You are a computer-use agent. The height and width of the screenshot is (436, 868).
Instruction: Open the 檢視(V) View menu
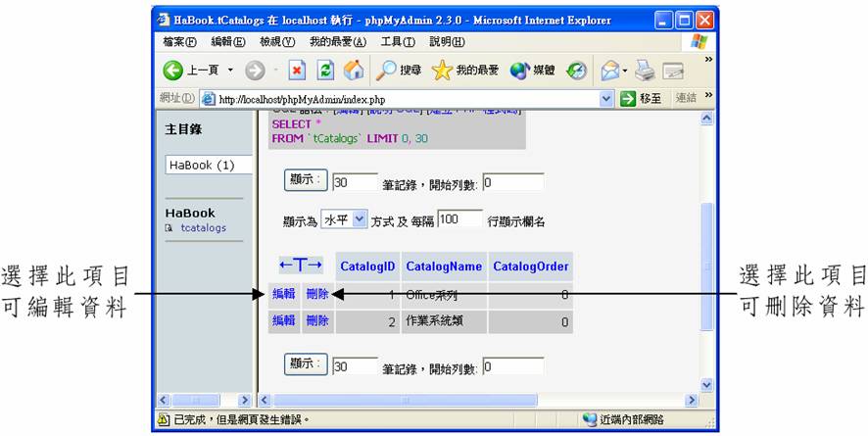tap(277, 41)
